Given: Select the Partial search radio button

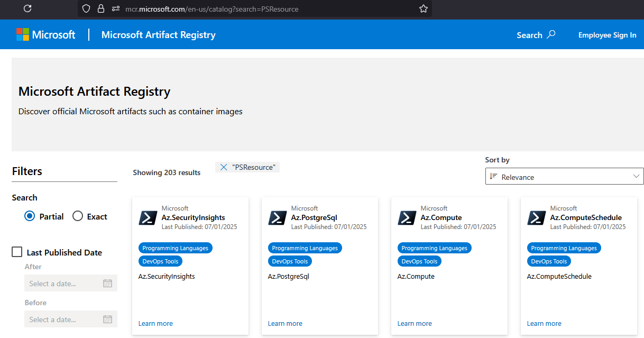Looking at the screenshot, I should click(30, 216).
